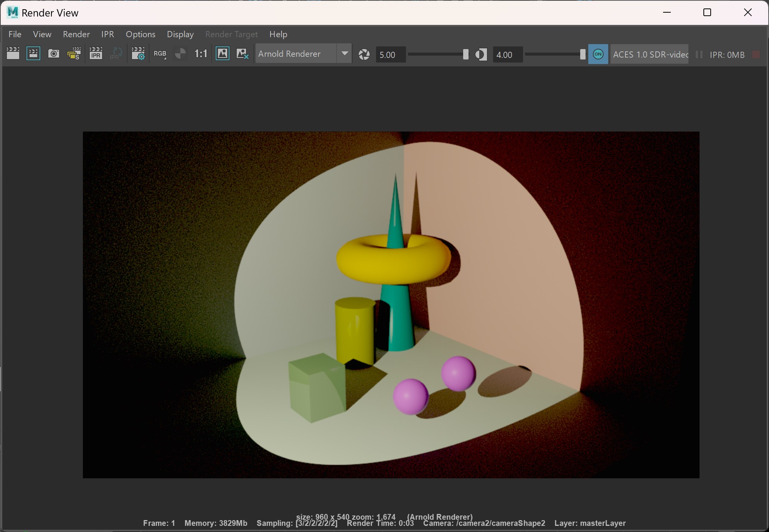Expand the Arnold Renderer dropdown arrow

tap(345, 54)
